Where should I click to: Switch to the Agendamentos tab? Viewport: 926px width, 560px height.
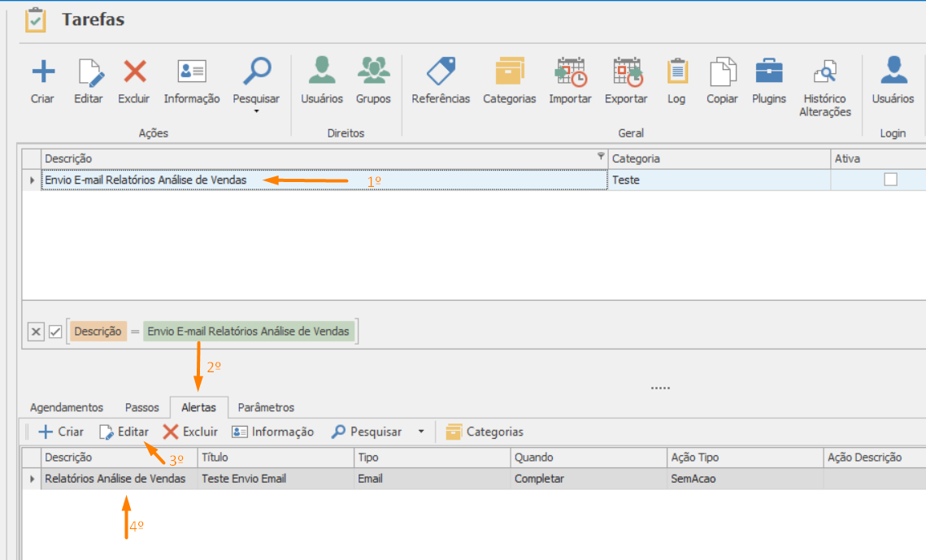tap(67, 407)
